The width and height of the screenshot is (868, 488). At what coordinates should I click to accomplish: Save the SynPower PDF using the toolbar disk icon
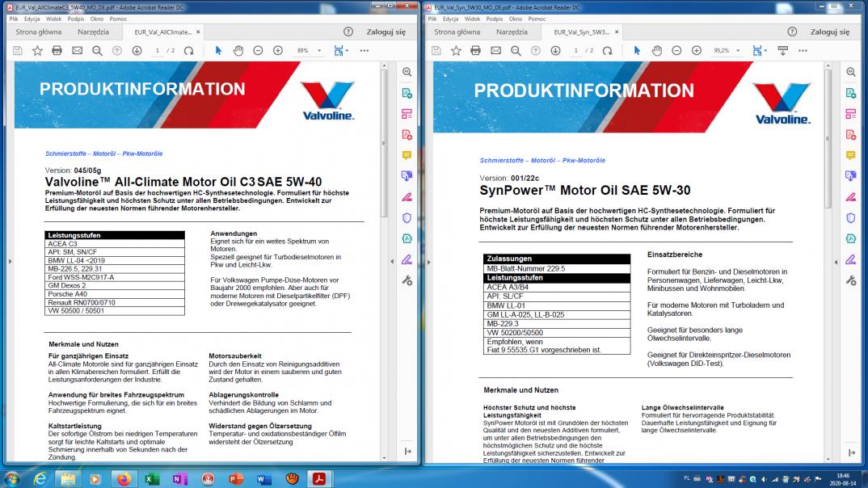(x=436, y=51)
